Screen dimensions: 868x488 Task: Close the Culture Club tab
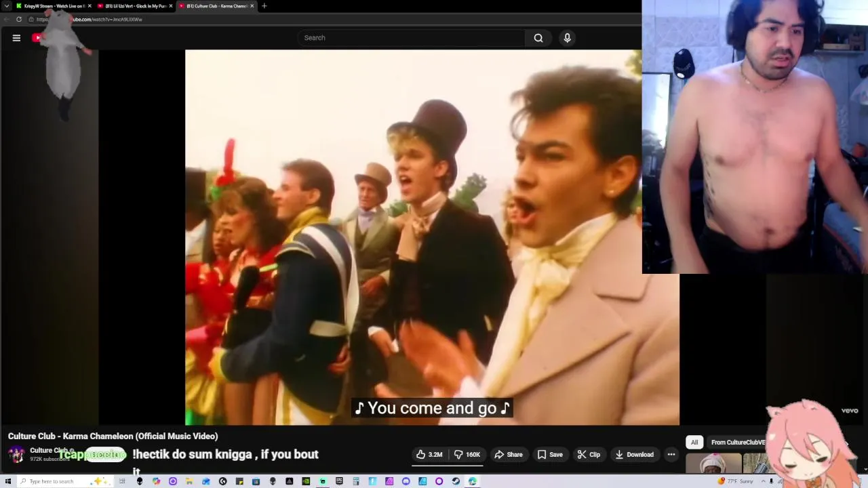[252, 6]
